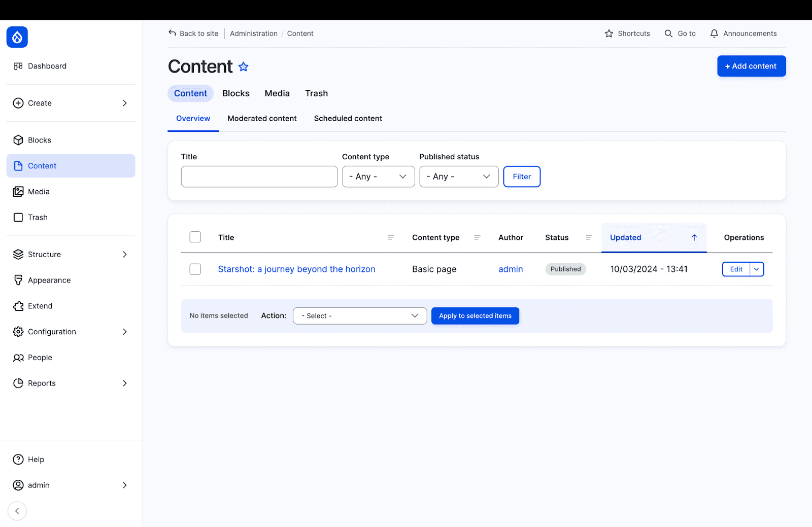Open the Published status filter dropdown
812x527 pixels.
tap(459, 177)
